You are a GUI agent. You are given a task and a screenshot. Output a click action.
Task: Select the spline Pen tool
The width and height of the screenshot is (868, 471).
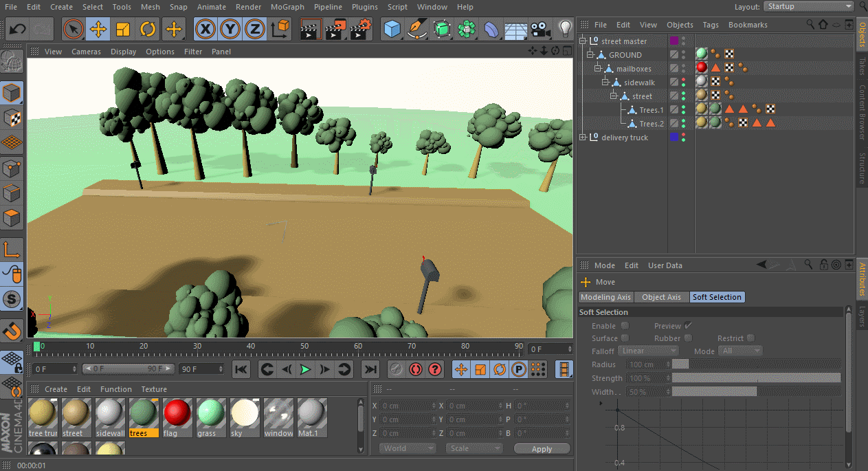417,30
